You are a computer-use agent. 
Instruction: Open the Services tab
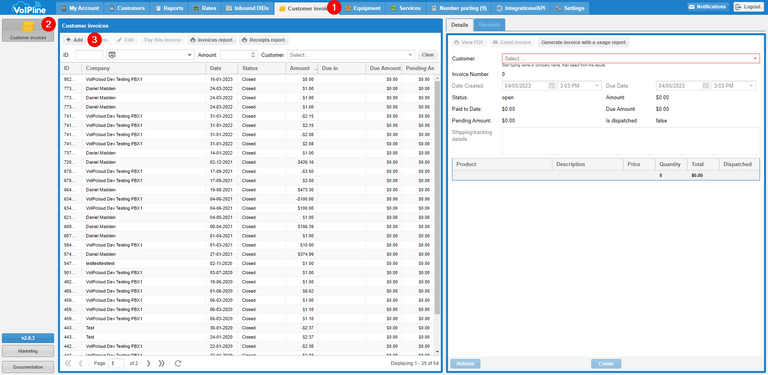point(406,8)
